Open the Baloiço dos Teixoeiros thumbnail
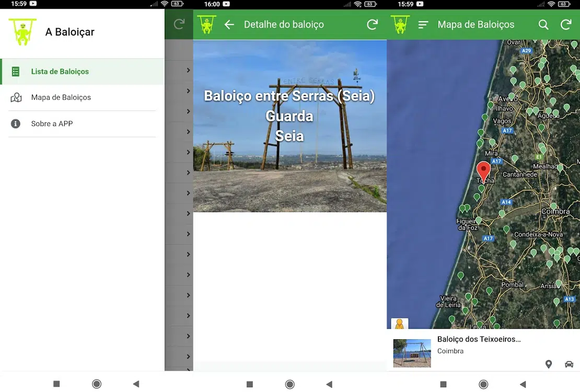Viewport: 580px width, 392px height. pyautogui.click(x=412, y=353)
